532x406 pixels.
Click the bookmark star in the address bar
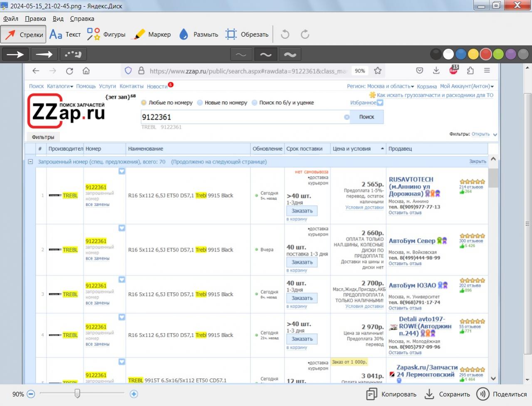(x=378, y=71)
